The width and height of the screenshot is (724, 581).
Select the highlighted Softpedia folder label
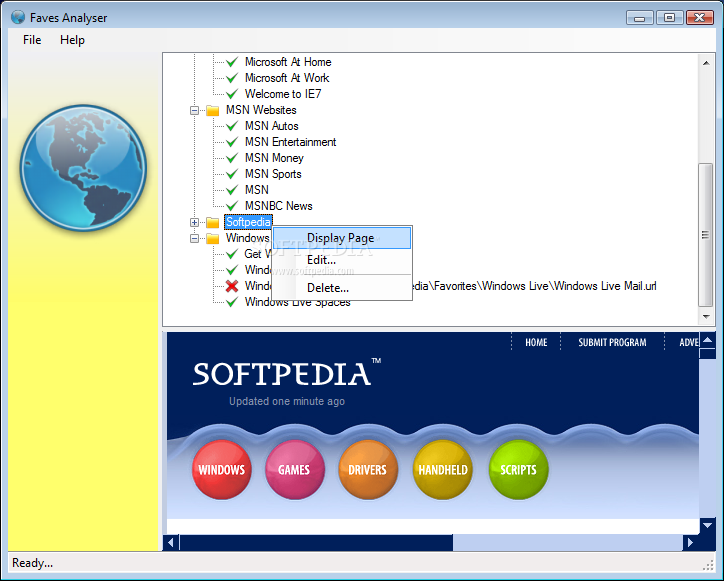(248, 222)
